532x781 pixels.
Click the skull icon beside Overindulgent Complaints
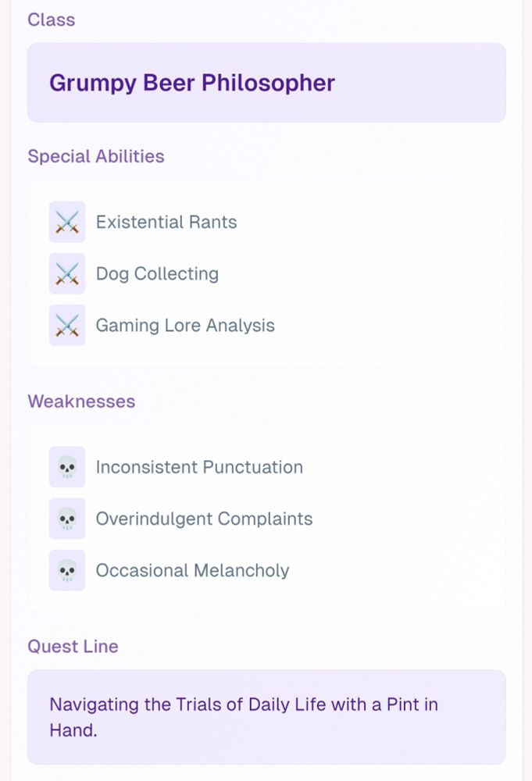click(67, 519)
